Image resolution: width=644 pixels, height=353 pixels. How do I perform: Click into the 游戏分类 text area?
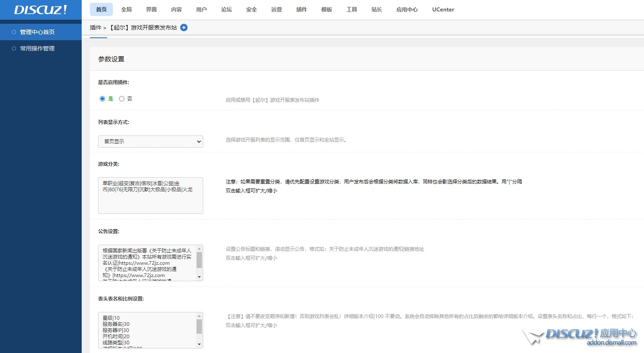[151, 195]
